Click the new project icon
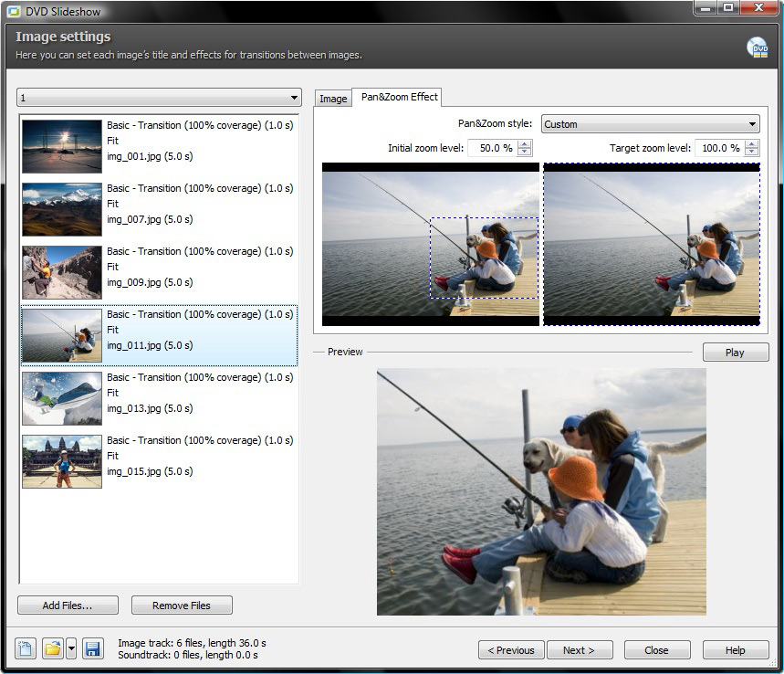The width and height of the screenshot is (784, 674). pos(26,649)
